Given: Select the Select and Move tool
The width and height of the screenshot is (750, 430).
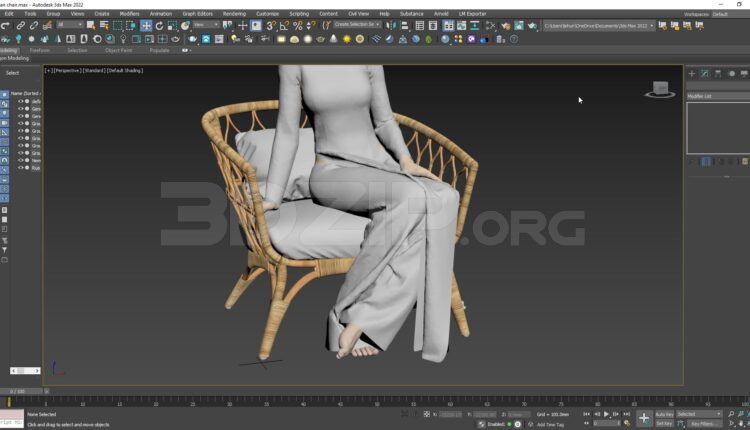Looking at the screenshot, I should point(146,25).
